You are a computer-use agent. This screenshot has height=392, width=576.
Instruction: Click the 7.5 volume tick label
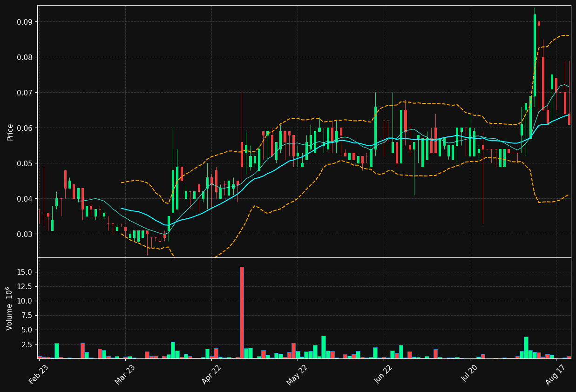[x=28, y=315]
